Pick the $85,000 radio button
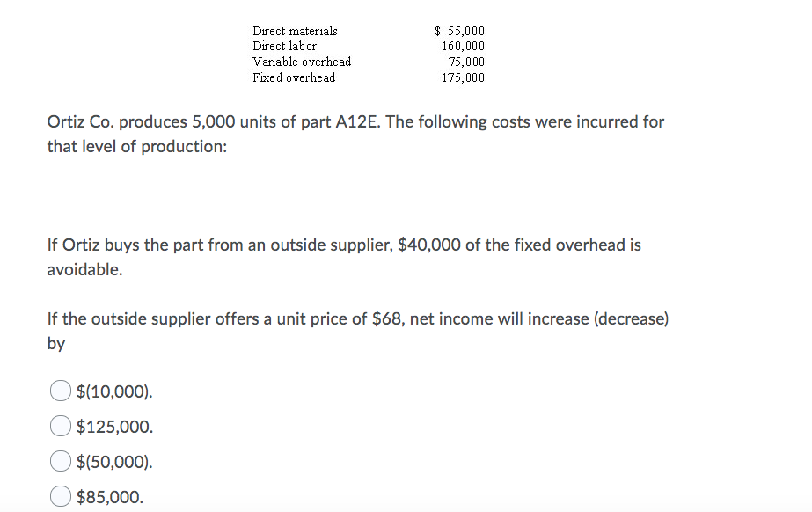The height and width of the screenshot is (512, 812). [x=61, y=496]
